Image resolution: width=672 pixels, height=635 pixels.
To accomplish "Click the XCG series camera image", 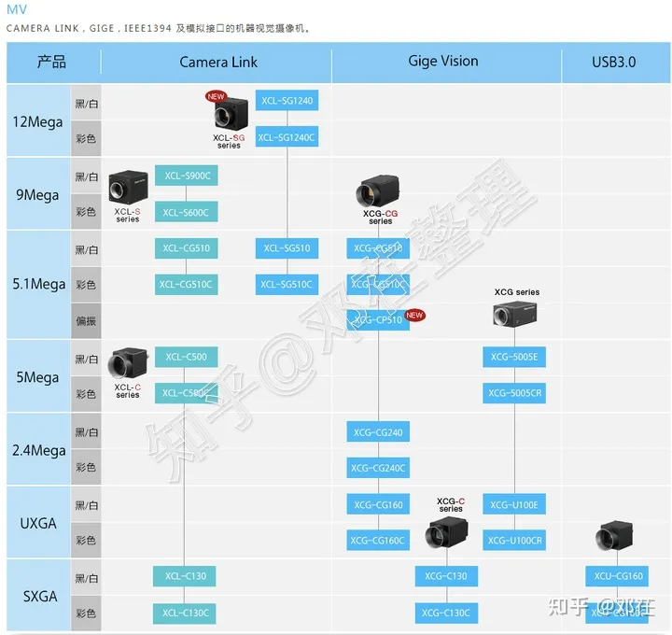I will 516,317.
